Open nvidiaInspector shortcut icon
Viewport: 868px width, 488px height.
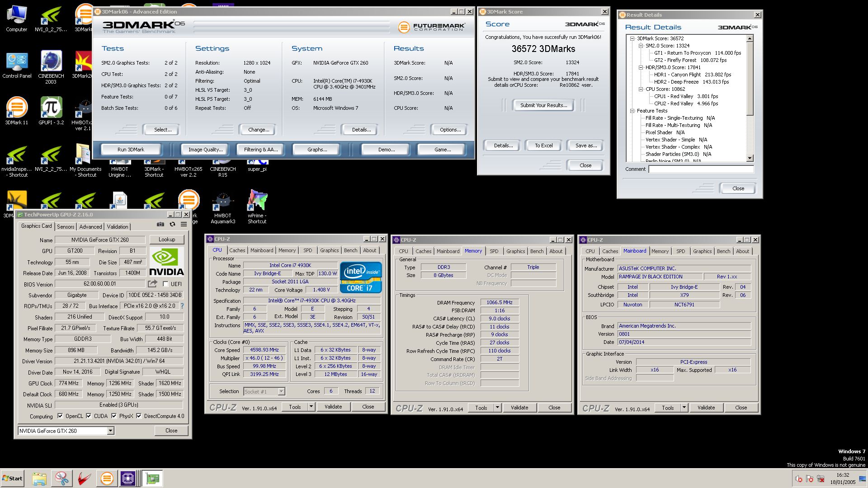[x=17, y=161]
